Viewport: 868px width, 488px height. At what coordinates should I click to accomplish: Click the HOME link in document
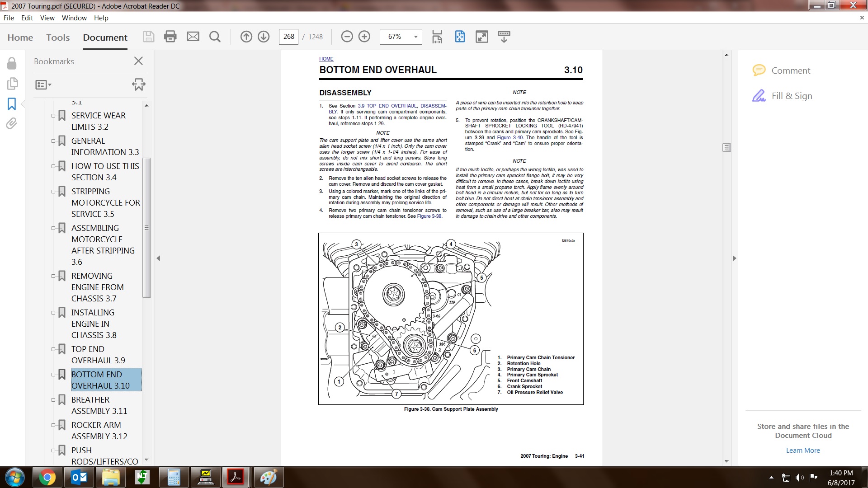click(326, 59)
